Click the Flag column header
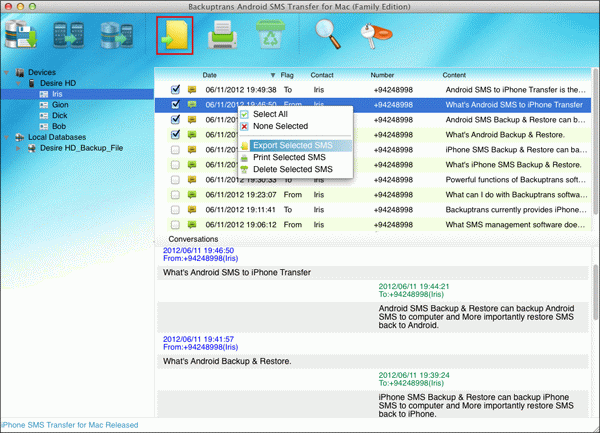Image resolution: width=600 pixels, height=433 pixels. point(287,75)
